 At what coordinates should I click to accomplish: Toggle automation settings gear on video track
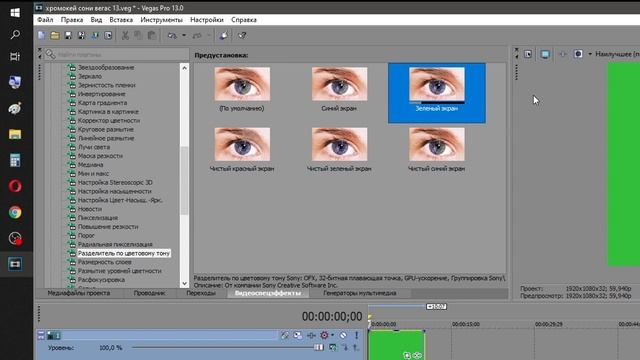(324, 336)
